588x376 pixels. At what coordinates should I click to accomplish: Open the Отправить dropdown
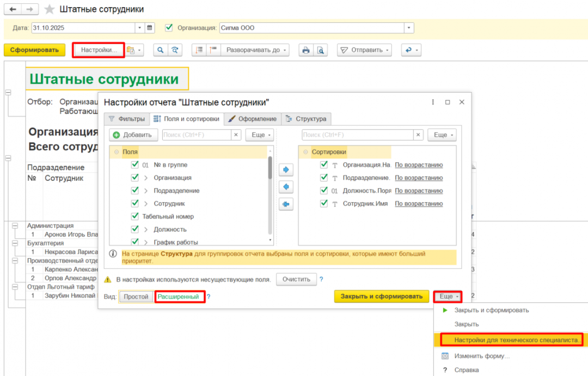click(x=364, y=50)
